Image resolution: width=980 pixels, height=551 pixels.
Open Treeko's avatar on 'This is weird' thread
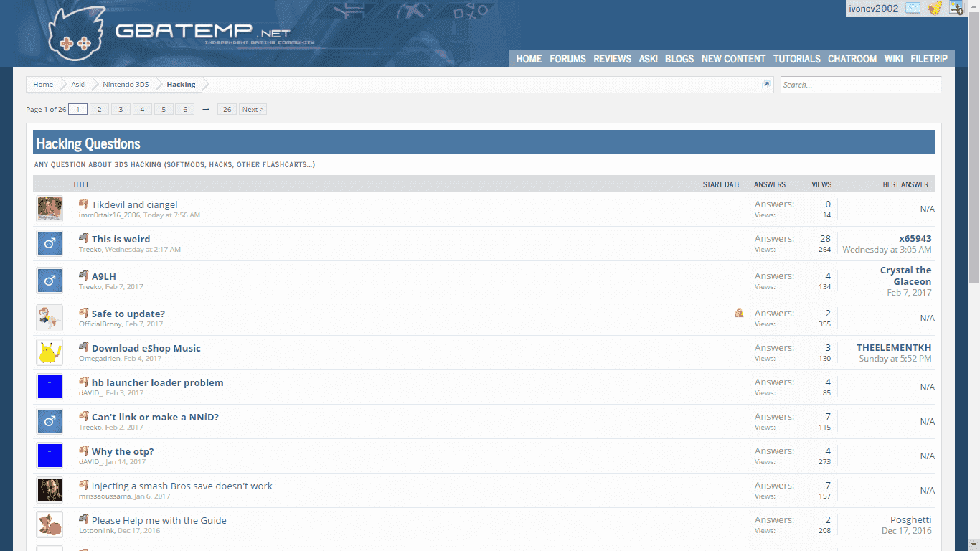coord(50,243)
